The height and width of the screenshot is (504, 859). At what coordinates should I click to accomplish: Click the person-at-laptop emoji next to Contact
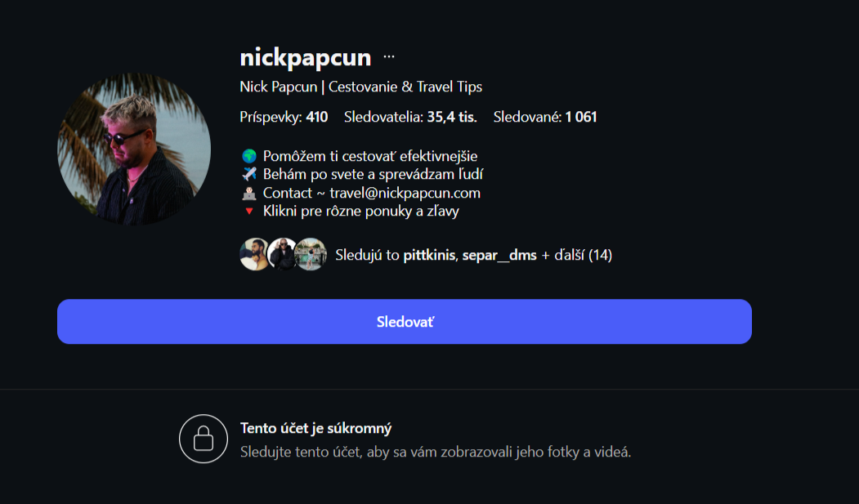[249, 193]
